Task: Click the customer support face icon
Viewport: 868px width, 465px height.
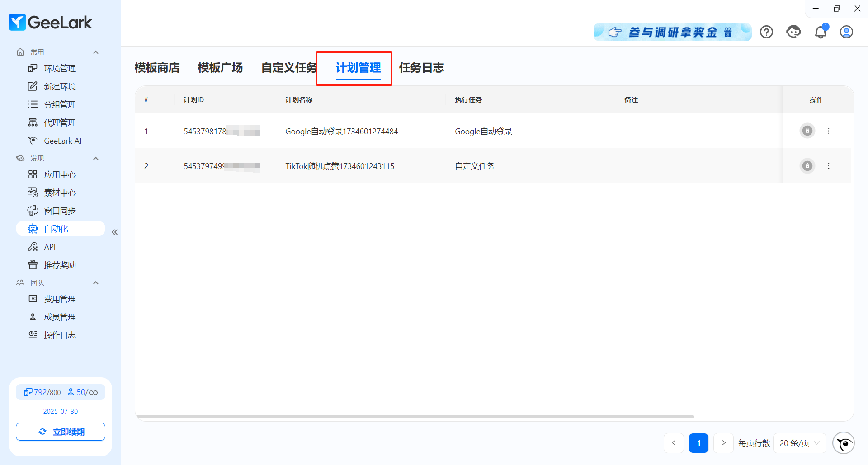Action: pos(793,32)
